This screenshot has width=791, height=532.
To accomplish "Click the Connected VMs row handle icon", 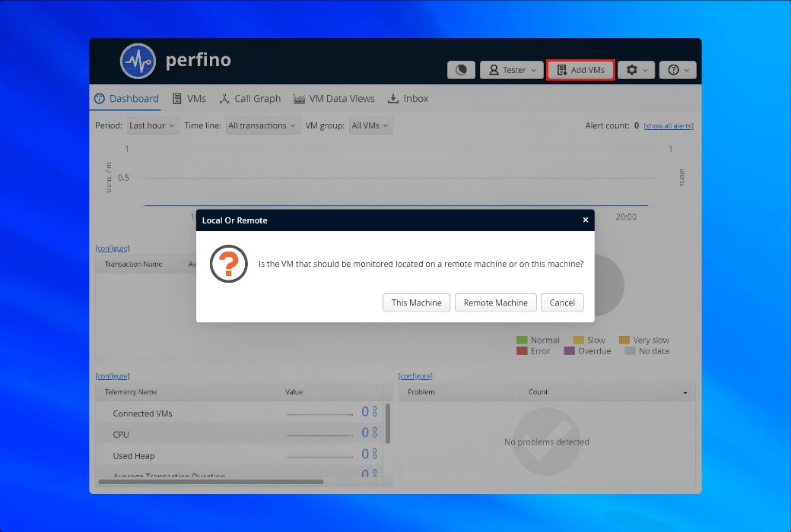I will (375, 411).
